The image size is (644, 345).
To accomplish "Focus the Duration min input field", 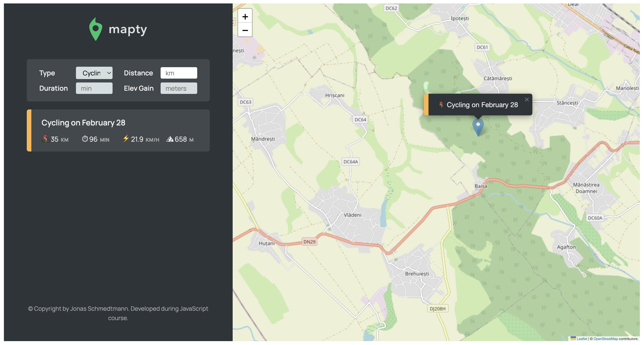I will coord(94,88).
